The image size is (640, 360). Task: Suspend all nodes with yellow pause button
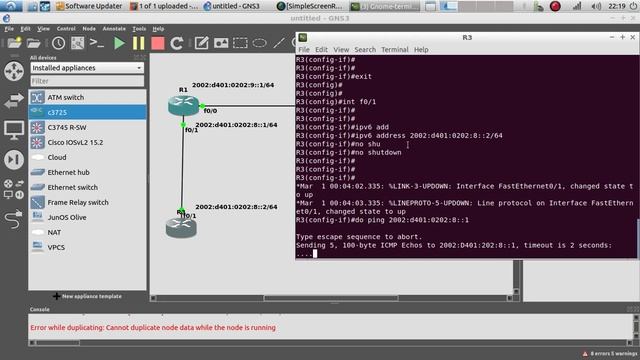pos(139,43)
